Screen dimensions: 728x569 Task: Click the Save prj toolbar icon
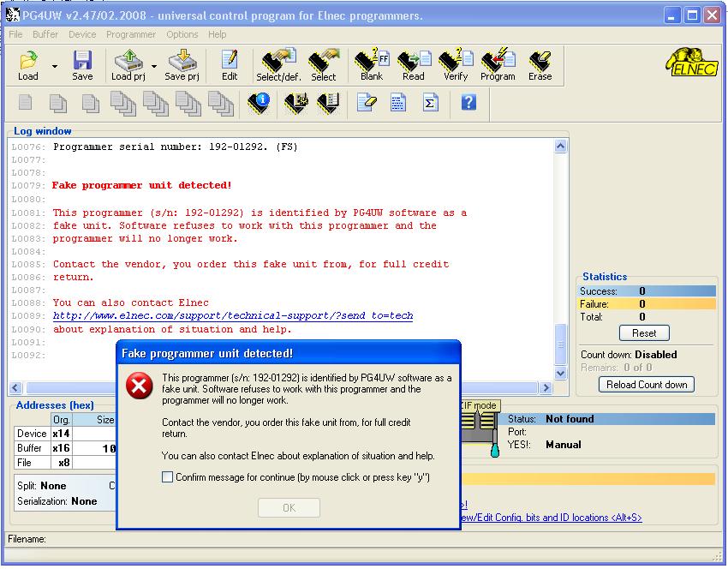click(x=182, y=65)
